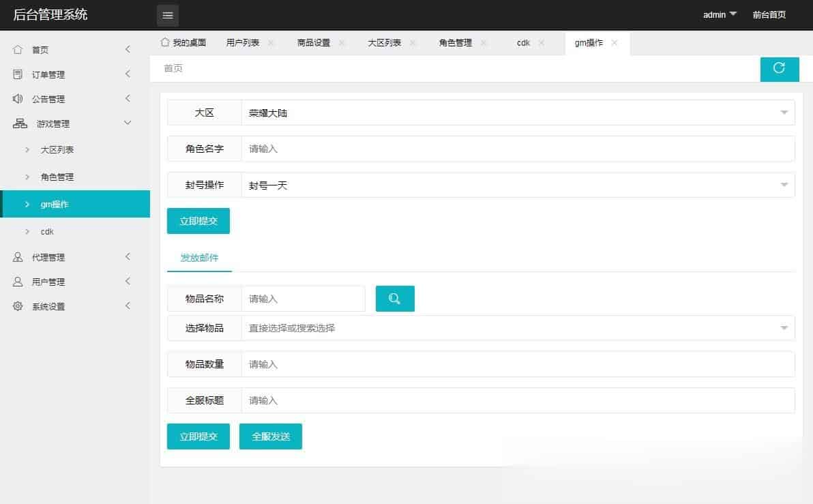813x504 pixels.
Task: Focus the 物品数量 input field
Action: point(518,364)
